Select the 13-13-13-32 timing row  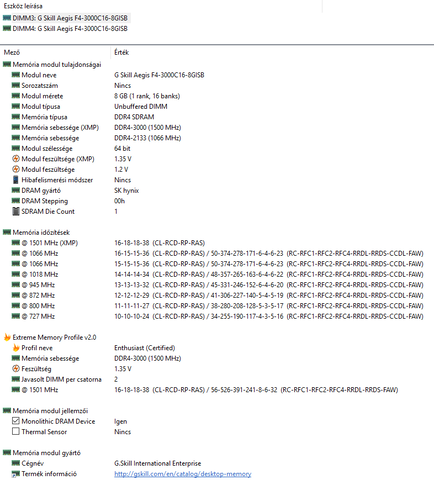click(269, 285)
